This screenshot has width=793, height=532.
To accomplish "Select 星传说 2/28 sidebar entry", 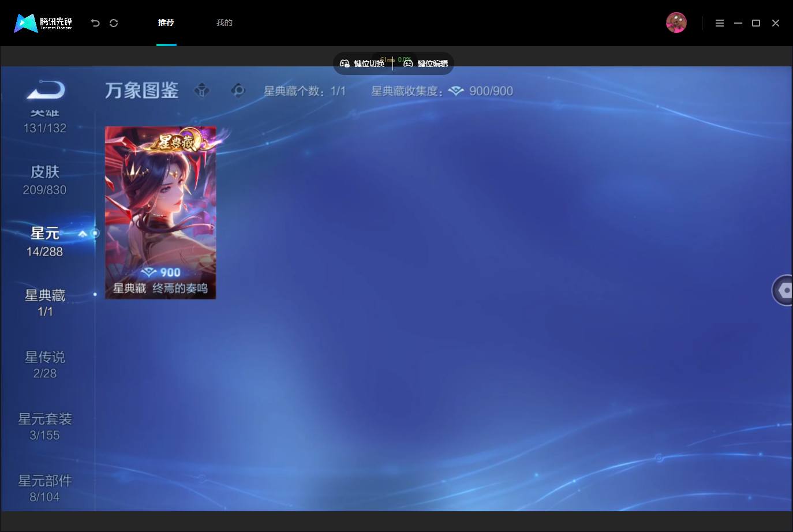I will (45, 365).
